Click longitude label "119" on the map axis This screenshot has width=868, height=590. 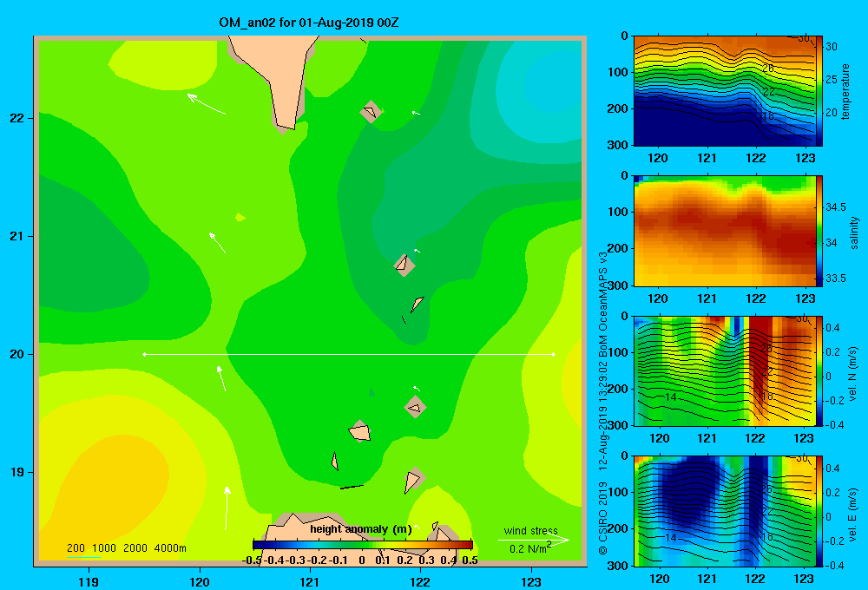(x=89, y=581)
